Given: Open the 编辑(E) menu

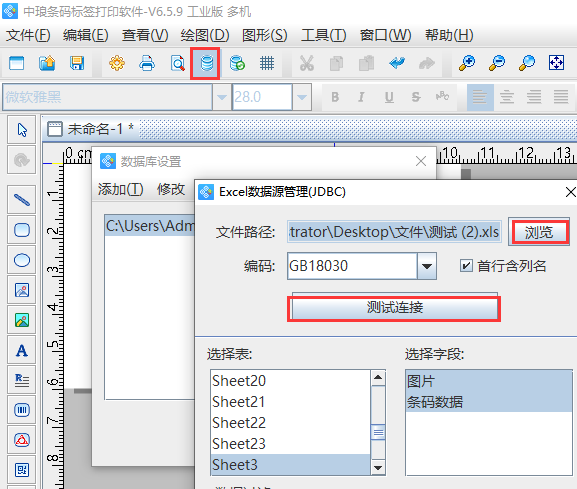Looking at the screenshot, I should (85, 35).
